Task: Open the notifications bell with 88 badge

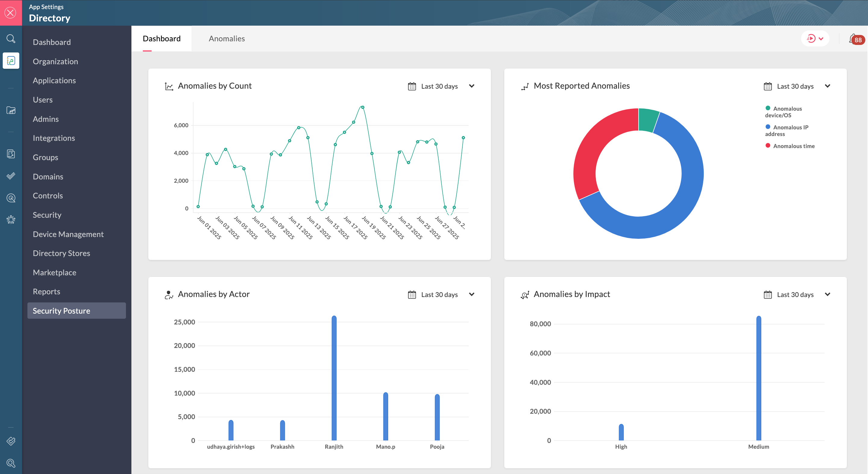Action: click(854, 39)
